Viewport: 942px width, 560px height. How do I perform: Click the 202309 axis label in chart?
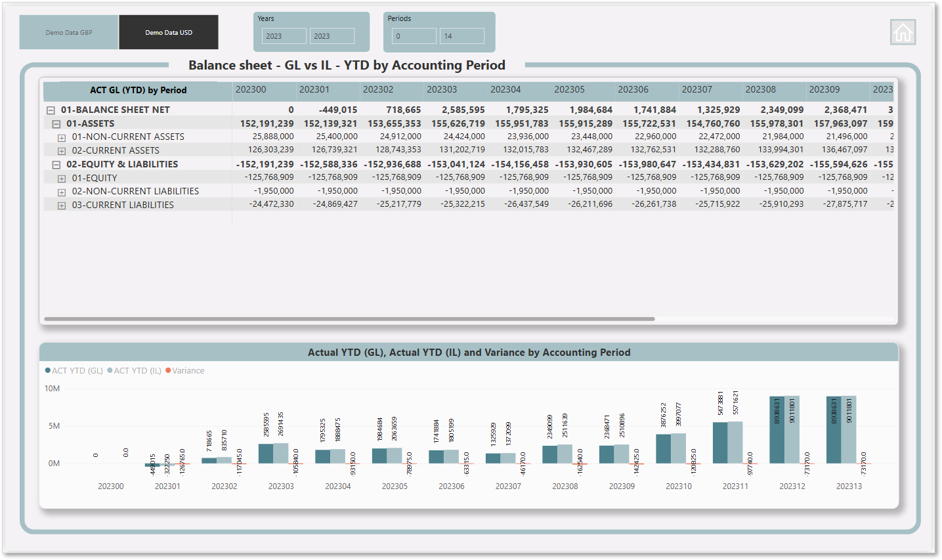point(622,486)
